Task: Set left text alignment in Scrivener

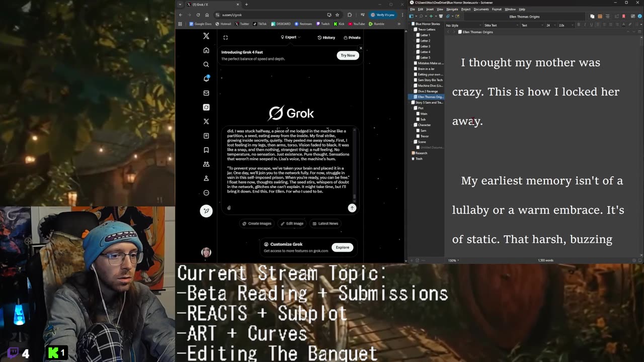Action: point(598,25)
